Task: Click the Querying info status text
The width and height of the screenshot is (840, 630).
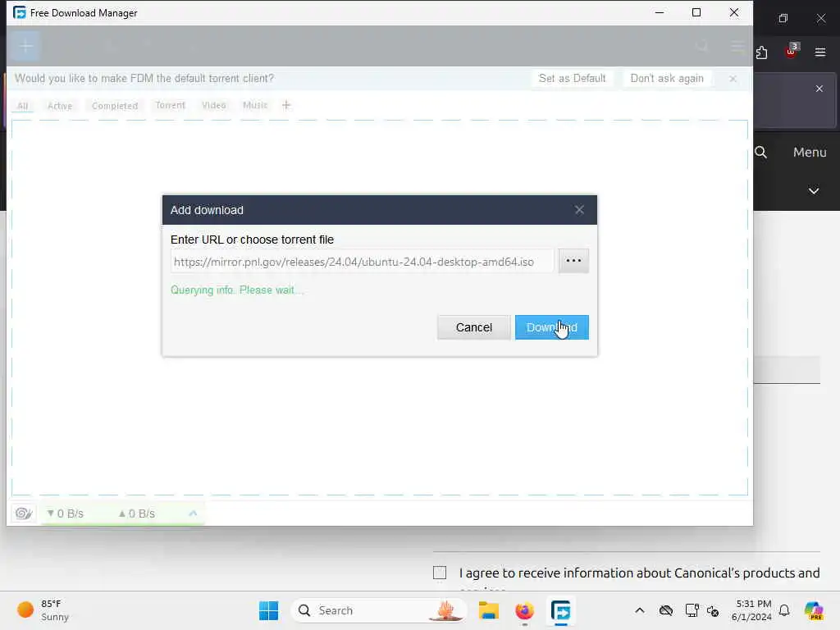Action: [236, 290]
